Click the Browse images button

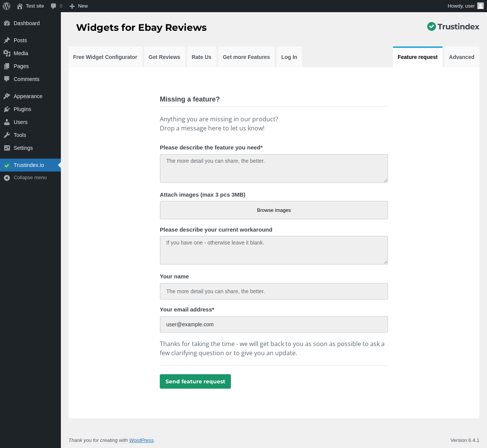coord(274,210)
